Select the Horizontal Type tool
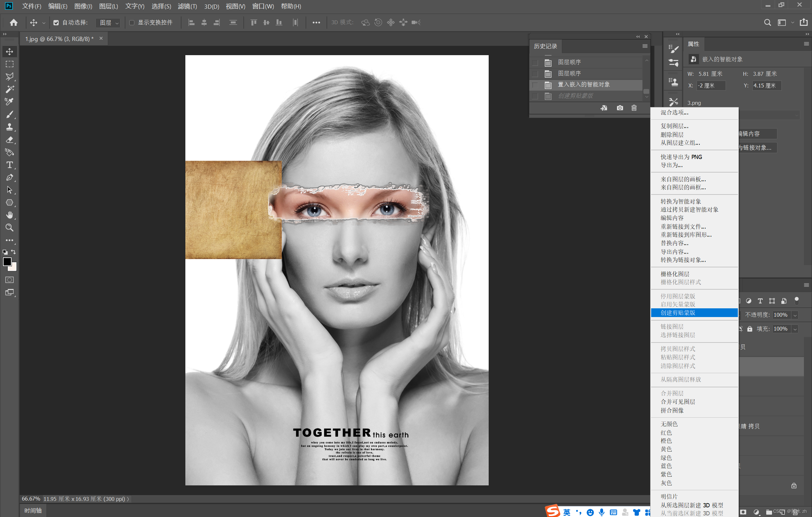The image size is (812, 517). click(x=9, y=165)
